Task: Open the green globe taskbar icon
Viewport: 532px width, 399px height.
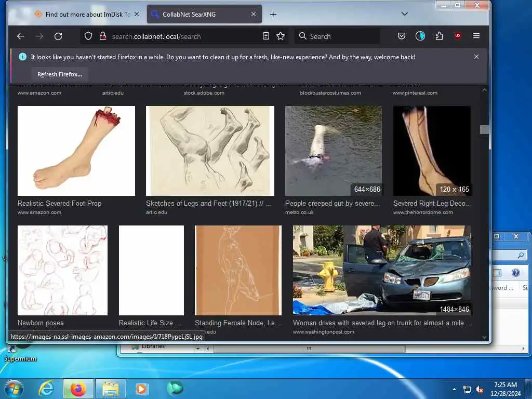Action: (175, 388)
